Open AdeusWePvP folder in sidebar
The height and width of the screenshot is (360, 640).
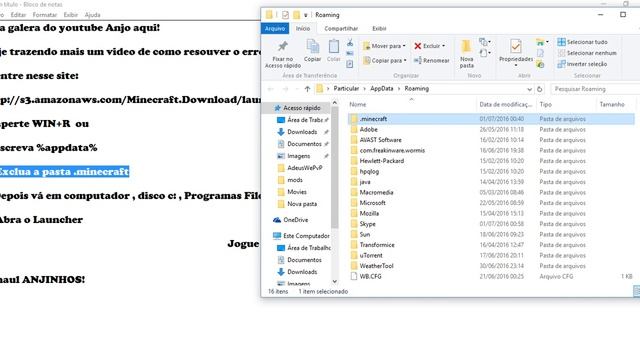pyautogui.click(x=304, y=168)
